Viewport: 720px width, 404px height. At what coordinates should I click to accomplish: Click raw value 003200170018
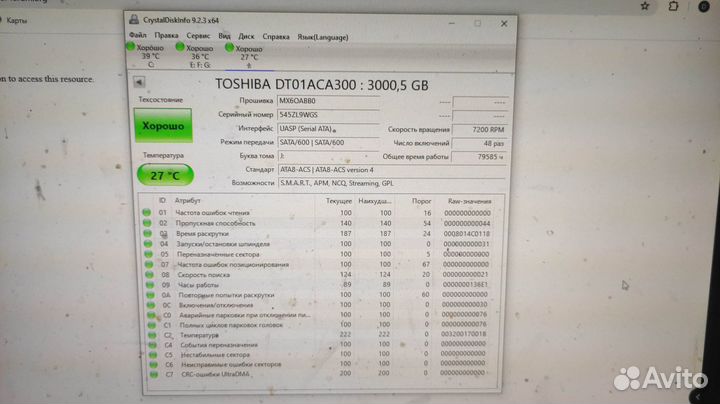tap(463, 334)
